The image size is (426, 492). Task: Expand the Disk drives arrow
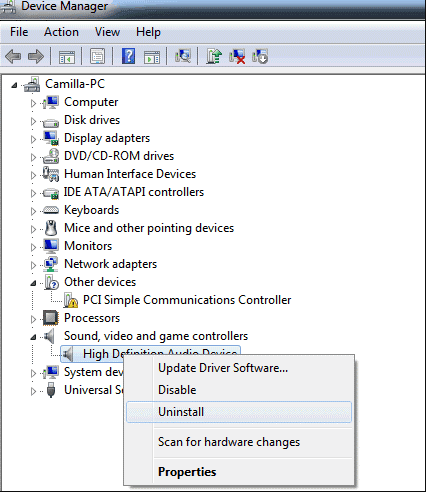(33, 121)
